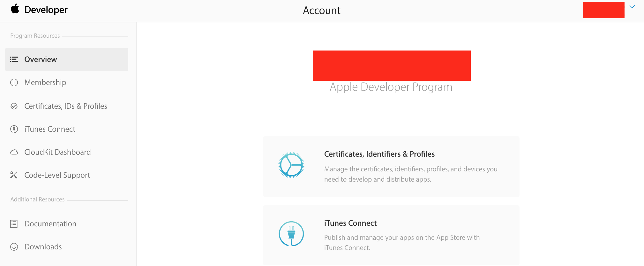644x266 pixels.
Task: Click the Account page heading
Action: click(x=322, y=11)
